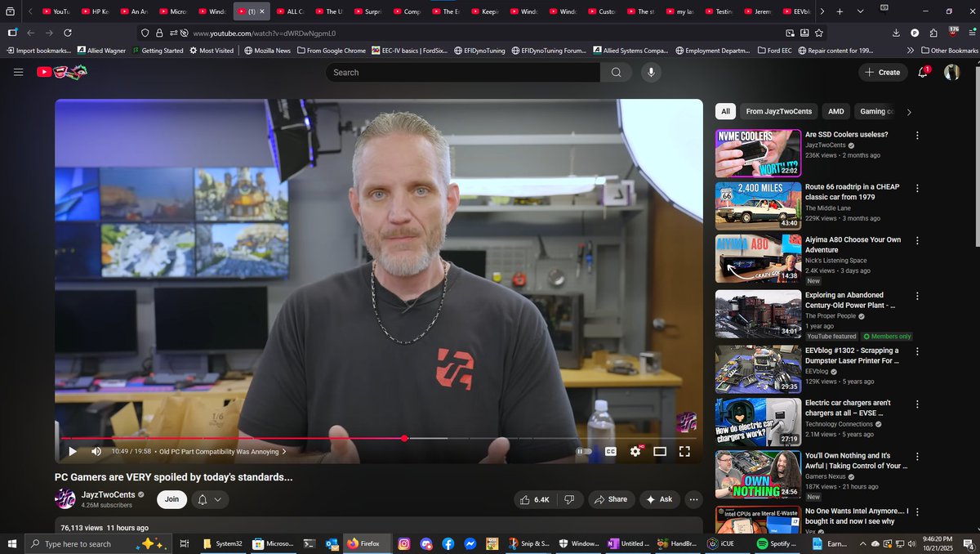This screenshot has width=980, height=554.
Task: Open options for Route 66 roadtrip video
Action: (x=917, y=188)
